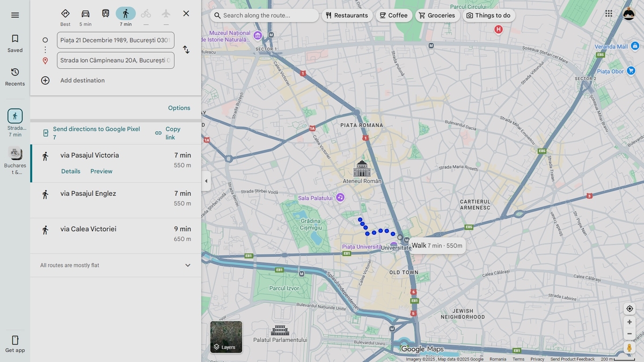Open the Google apps grid
The image size is (644, 362).
tap(609, 14)
